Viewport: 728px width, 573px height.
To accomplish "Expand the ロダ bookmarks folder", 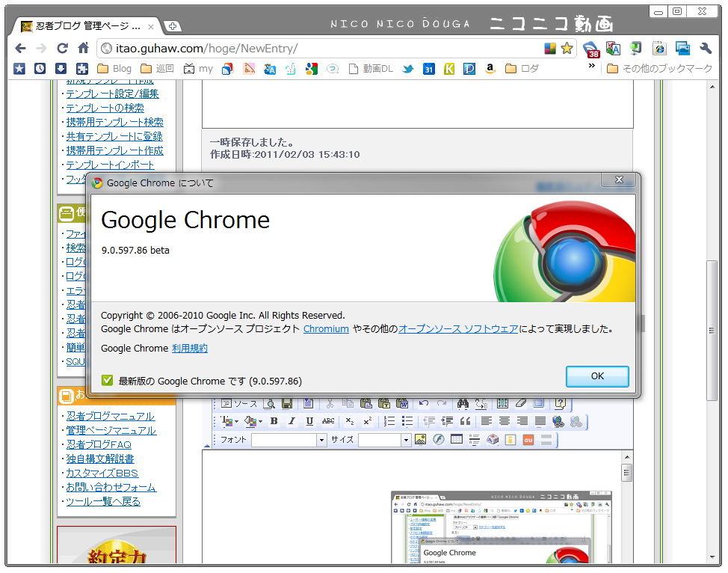I will [x=522, y=69].
